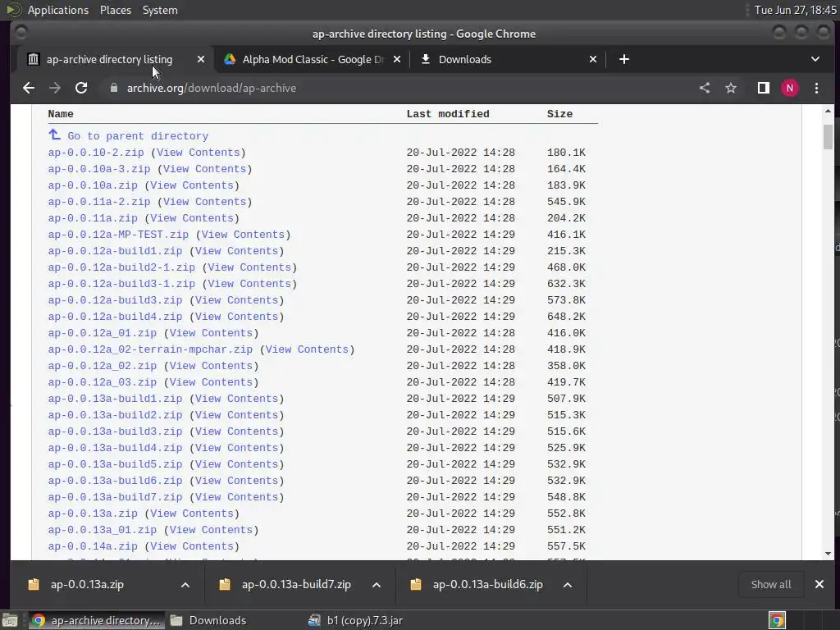Viewport: 840px width, 630px height.
Task: Switch to ap-archive directory listing tab
Action: [109, 59]
